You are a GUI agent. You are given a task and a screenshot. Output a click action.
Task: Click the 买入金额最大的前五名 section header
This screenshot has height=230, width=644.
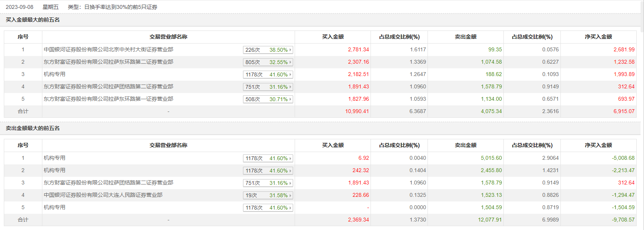[x=33, y=20]
